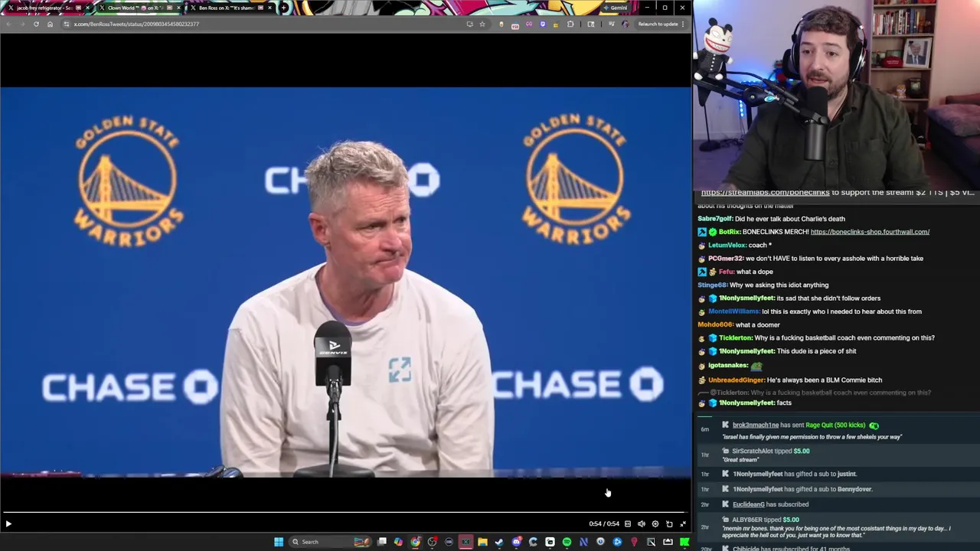Click username Sabre7golf in chat
The width and height of the screenshot is (980, 551).
tap(715, 219)
